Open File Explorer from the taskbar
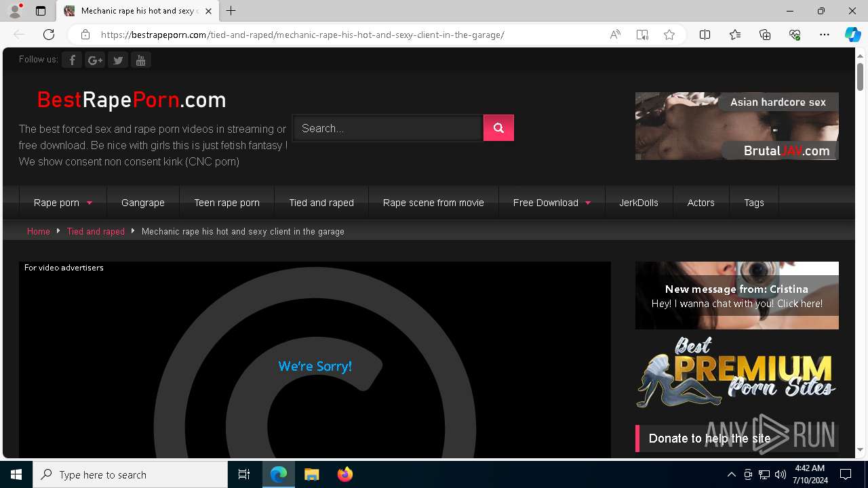Image resolution: width=868 pixels, height=488 pixels. (x=312, y=474)
